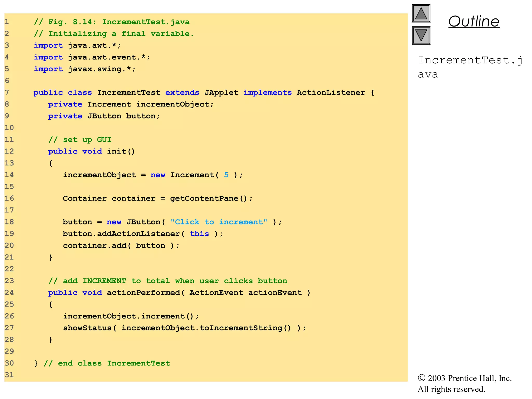Click the 'getContentPane()' statement line

pos(158,198)
